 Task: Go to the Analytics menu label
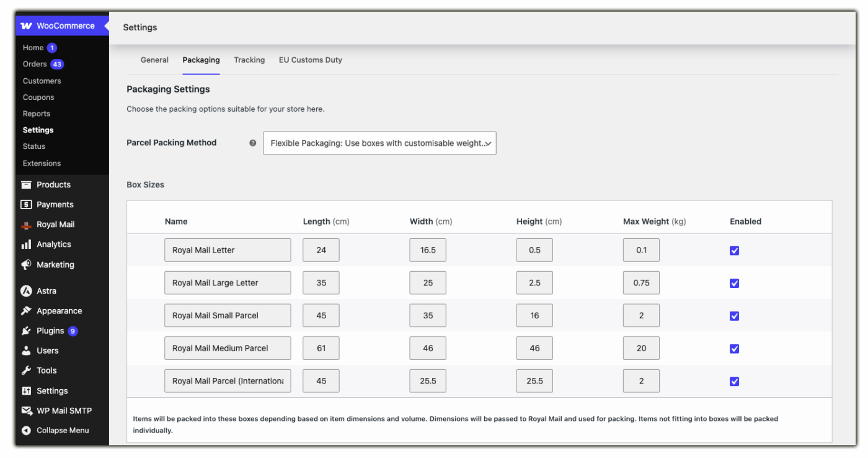[53, 245]
